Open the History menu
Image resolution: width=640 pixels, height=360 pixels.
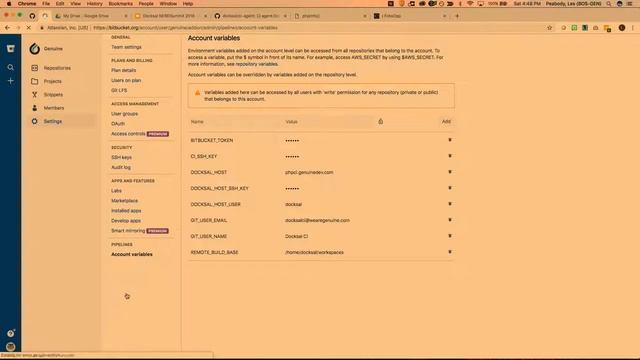(94, 4)
